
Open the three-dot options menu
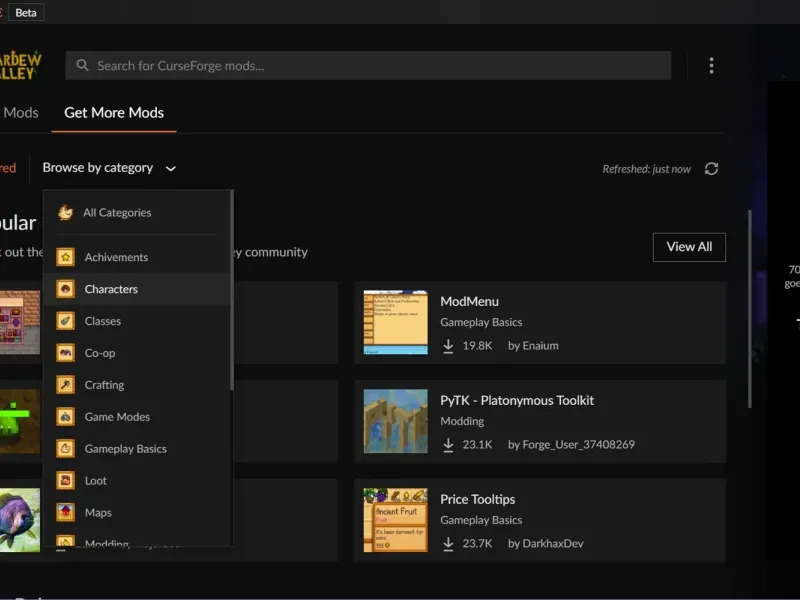coord(711,66)
